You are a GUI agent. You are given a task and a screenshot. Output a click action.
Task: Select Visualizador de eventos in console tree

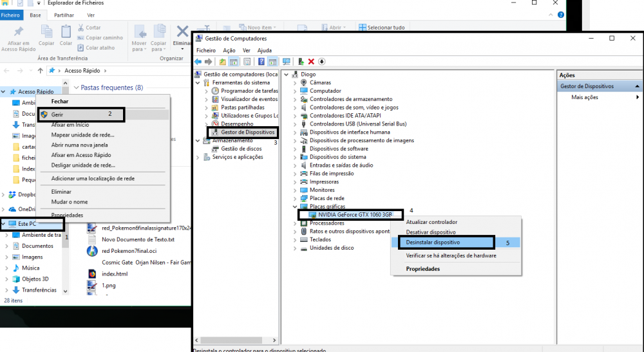pos(249,99)
